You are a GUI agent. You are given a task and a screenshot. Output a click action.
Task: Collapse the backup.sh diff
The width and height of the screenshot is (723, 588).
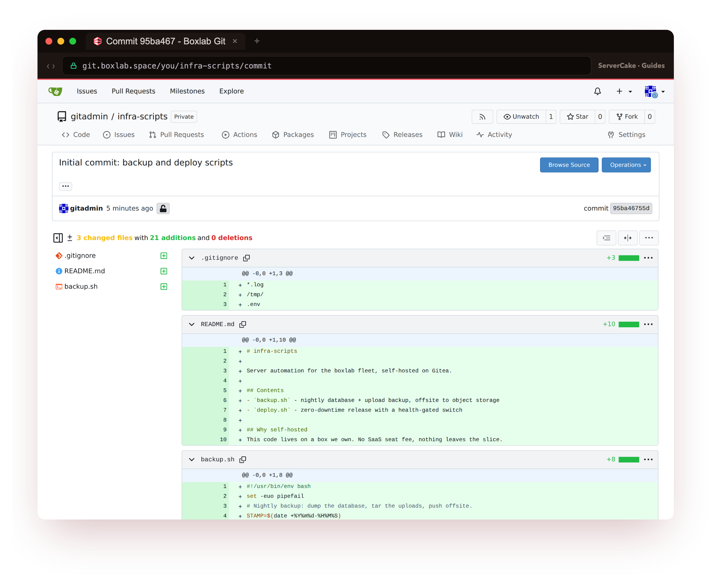[x=192, y=460]
